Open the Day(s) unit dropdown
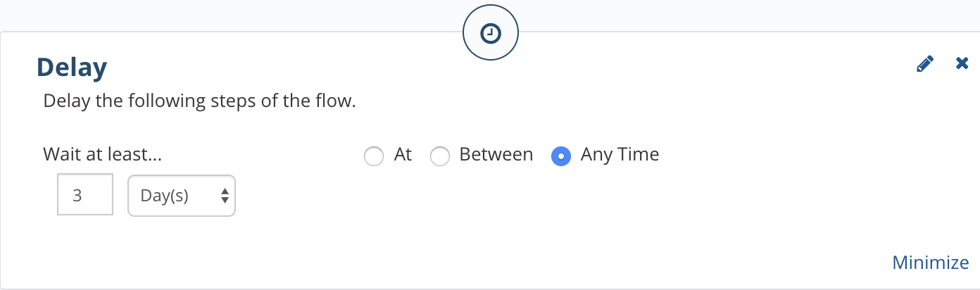980x290 pixels. point(182,195)
